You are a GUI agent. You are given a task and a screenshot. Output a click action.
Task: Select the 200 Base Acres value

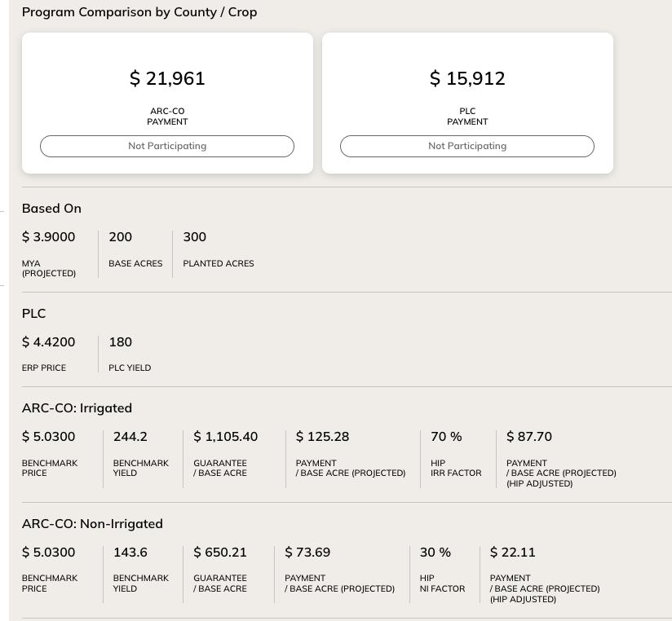[120, 237]
